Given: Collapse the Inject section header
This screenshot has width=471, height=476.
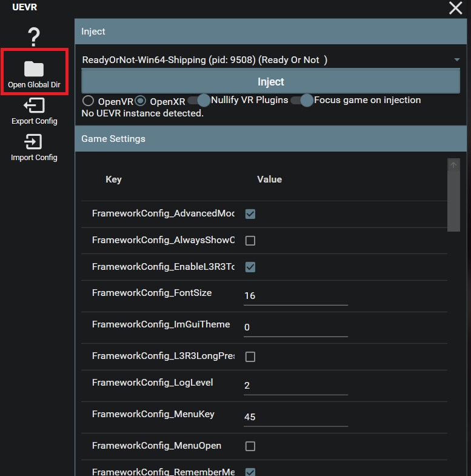Looking at the screenshot, I should pyautogui.click(x=270, y=32).
